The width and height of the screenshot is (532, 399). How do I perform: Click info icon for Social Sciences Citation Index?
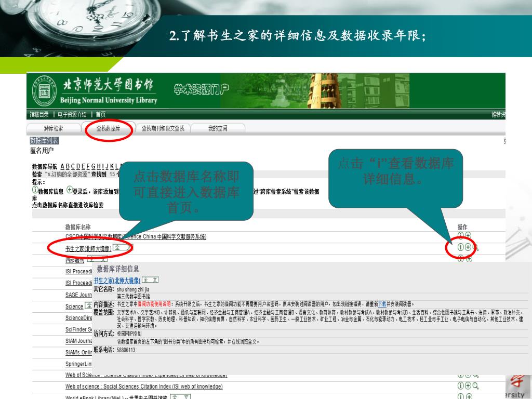(x=460, y=385)
